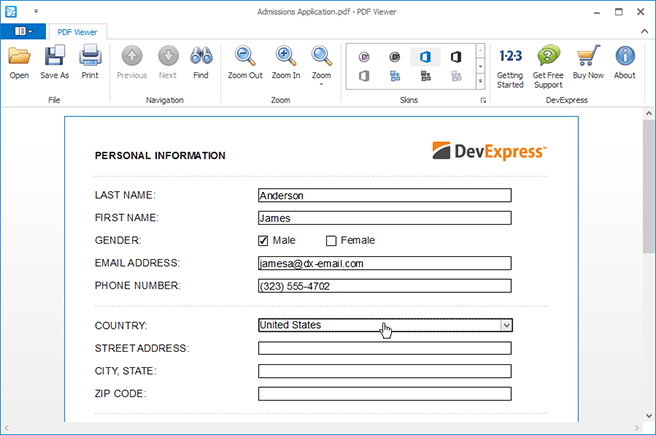The width and height of the screenshot is (656, 435).
Task: Select the highlighted blue Office skin
Action: (423, 56)
